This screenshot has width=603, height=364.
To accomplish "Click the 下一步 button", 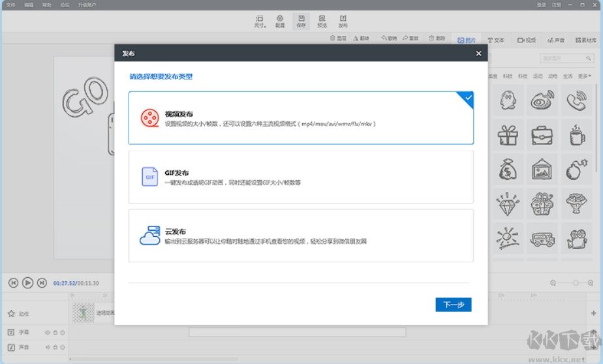I will click(454, 305).
